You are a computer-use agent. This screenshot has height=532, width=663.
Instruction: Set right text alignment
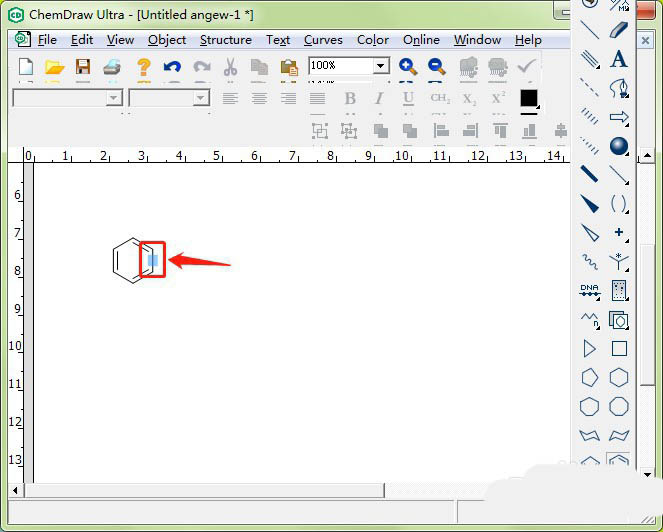pyautogui.click(x=288, y=99)
